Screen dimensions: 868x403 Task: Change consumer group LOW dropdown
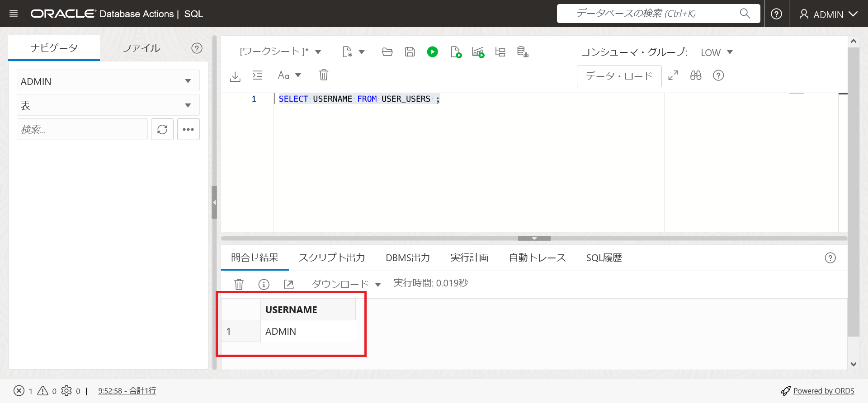717,52
